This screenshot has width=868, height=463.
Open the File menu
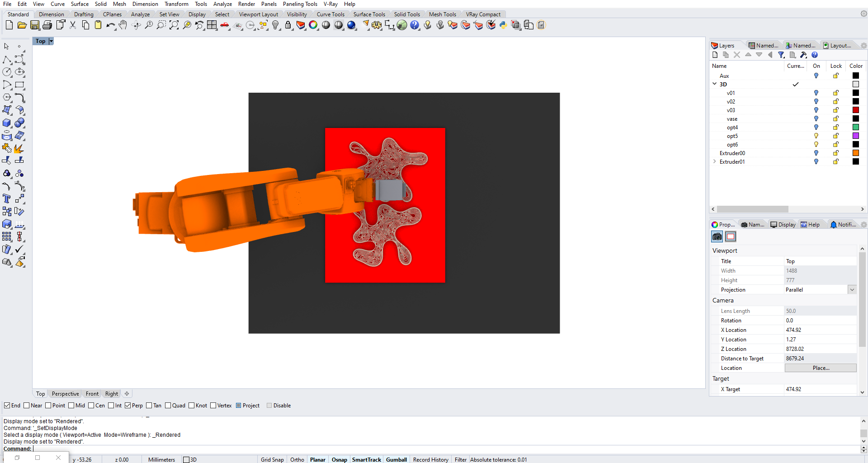[7, 4]
